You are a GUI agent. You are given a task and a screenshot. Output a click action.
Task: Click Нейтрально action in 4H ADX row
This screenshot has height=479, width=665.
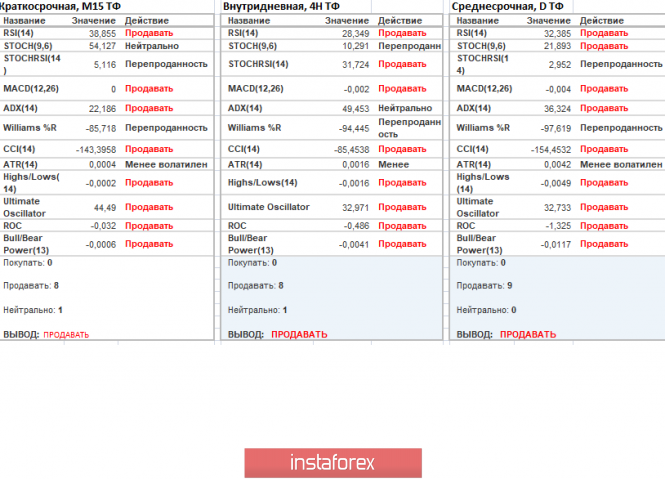click(x=405, y=108)
